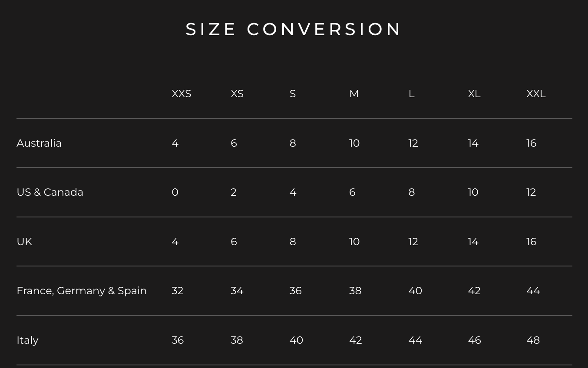Click the Australia row label
The image size is (588, 368).
click(39, 143)
